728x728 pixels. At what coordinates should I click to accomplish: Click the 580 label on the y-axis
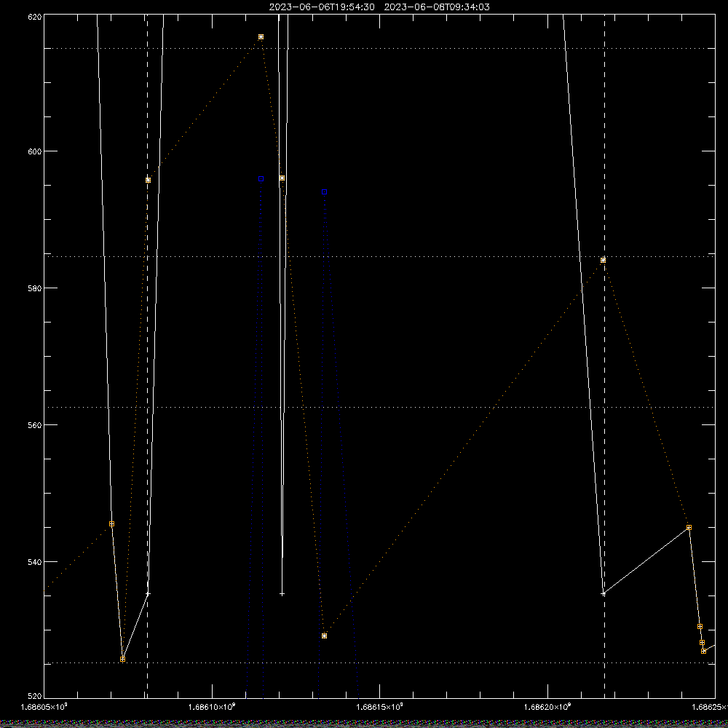35,288
